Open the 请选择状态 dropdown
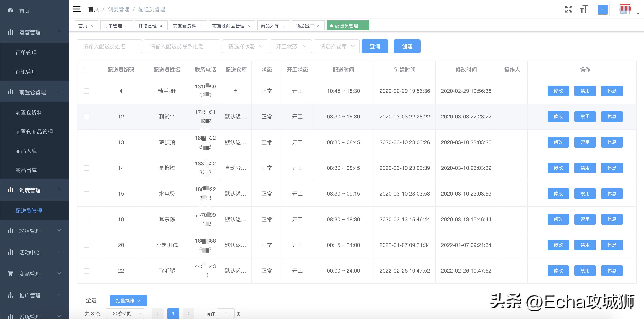644x319 pixels. point(245,46)
